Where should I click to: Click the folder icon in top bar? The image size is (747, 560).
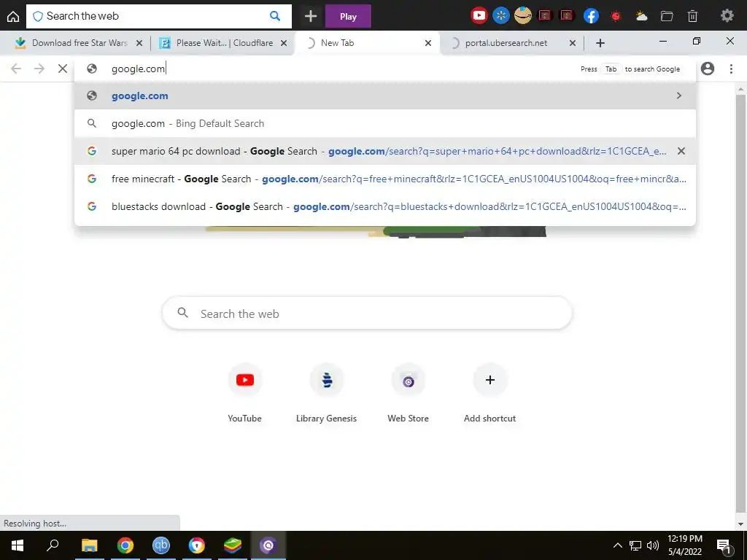tap(667, 16)
